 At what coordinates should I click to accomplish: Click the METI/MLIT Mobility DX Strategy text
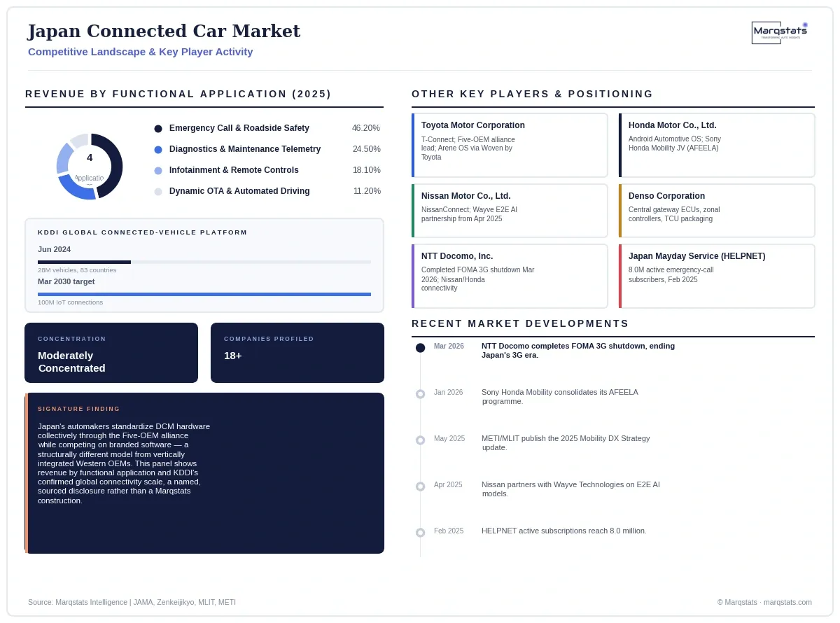(566, 443)
